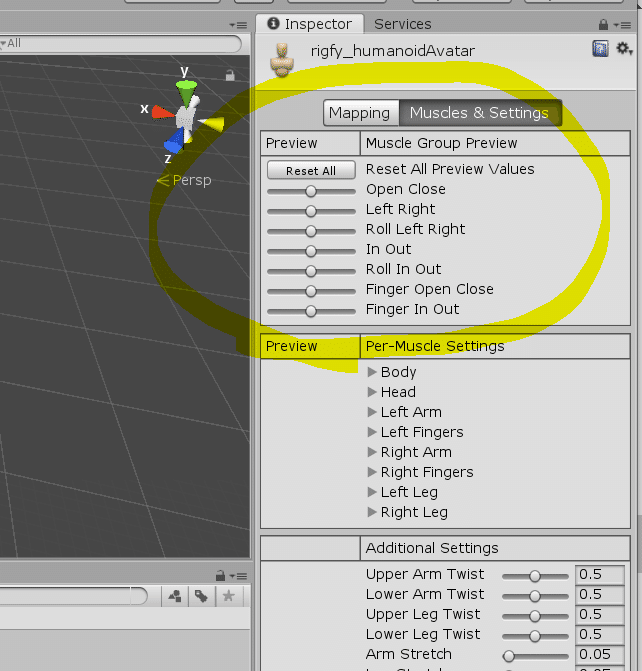642x671 pixels.
Task: Expand the Body muscle group
Action: pos(372,372)
